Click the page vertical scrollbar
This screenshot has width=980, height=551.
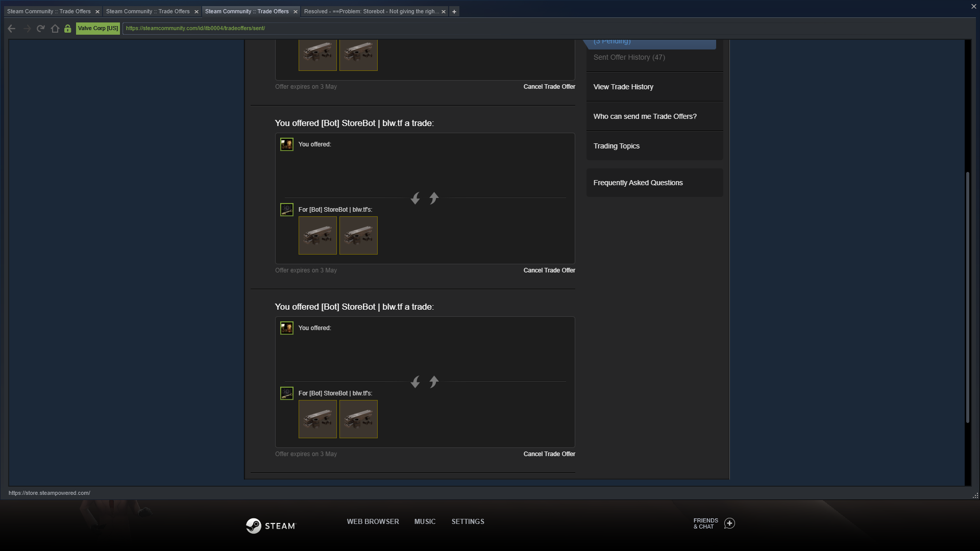(x=967, y=297)
